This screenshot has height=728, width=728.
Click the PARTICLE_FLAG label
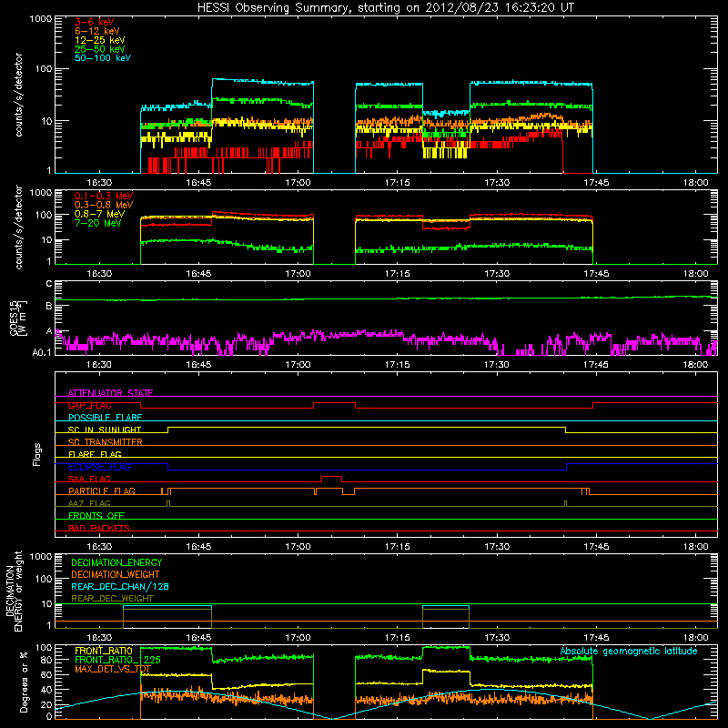(102, 491)
